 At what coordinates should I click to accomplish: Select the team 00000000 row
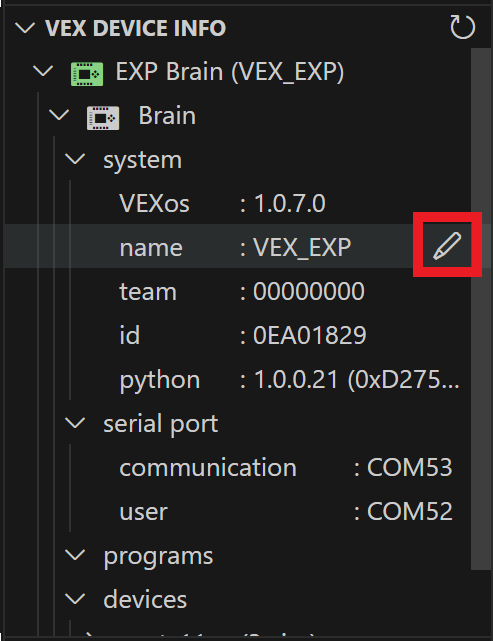pyautogui.click(x=238, y=291)
